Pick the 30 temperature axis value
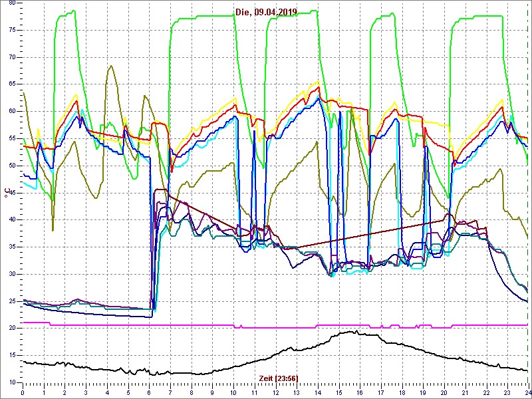 (11, 274)
